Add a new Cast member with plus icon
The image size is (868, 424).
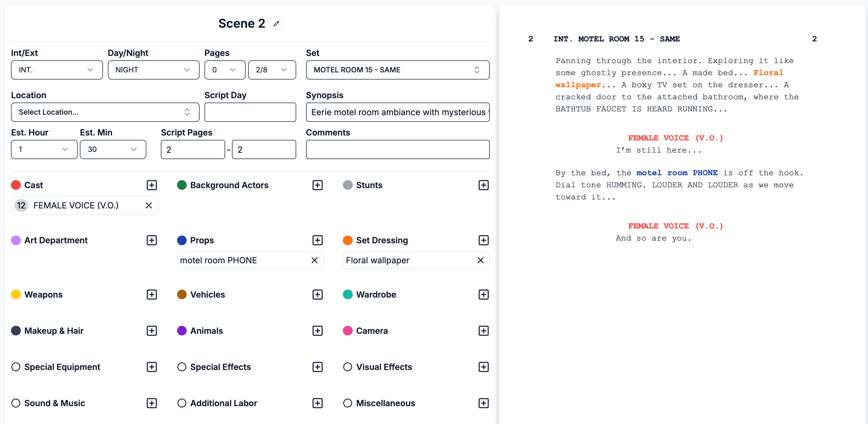[152, 185]
